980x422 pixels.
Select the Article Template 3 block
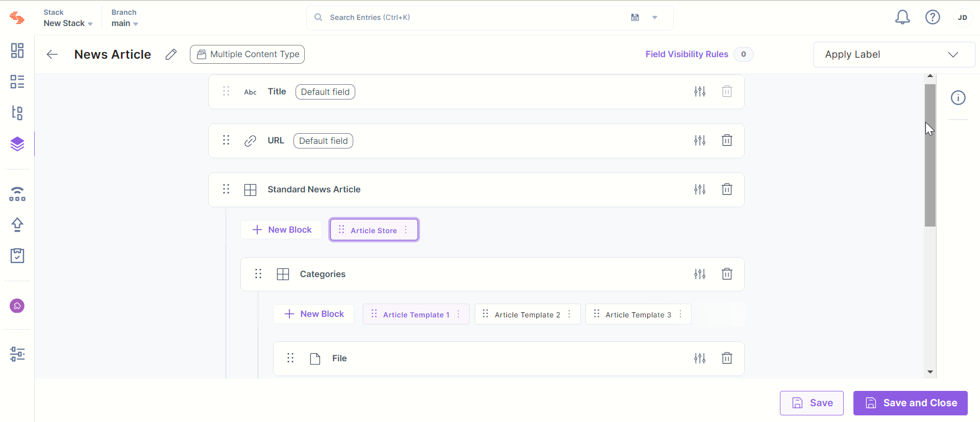[638, 314]
